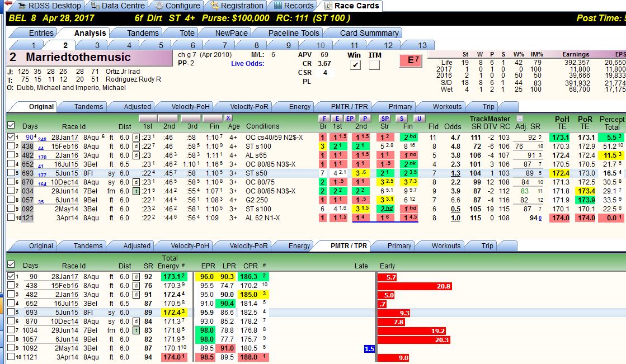Click the Records grid icon
The width and height of the screenshot is (626, 364).
point(278,6)
